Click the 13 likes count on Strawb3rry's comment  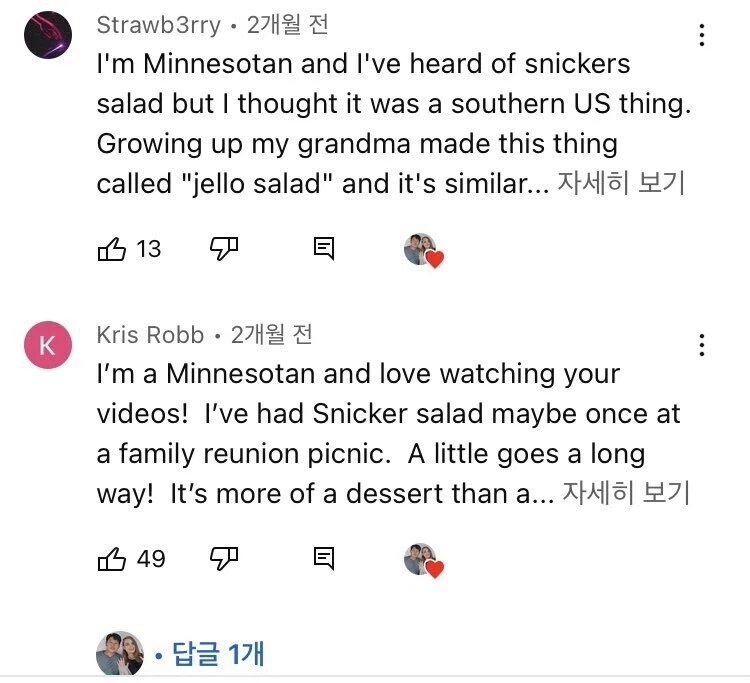149,249
